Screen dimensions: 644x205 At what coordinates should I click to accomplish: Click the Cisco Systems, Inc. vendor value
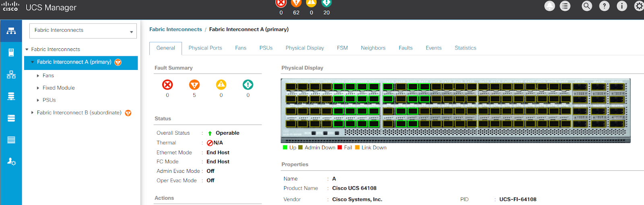click(x=357, y=199)
